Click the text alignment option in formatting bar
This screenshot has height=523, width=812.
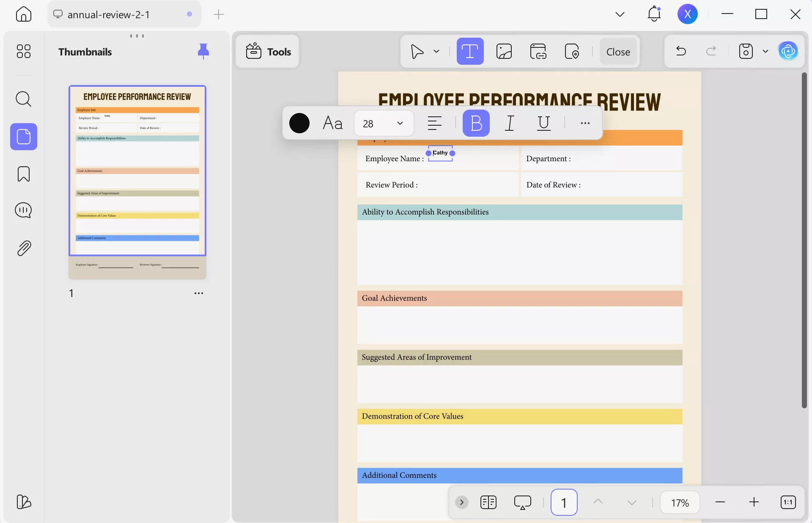coord(435,123)
